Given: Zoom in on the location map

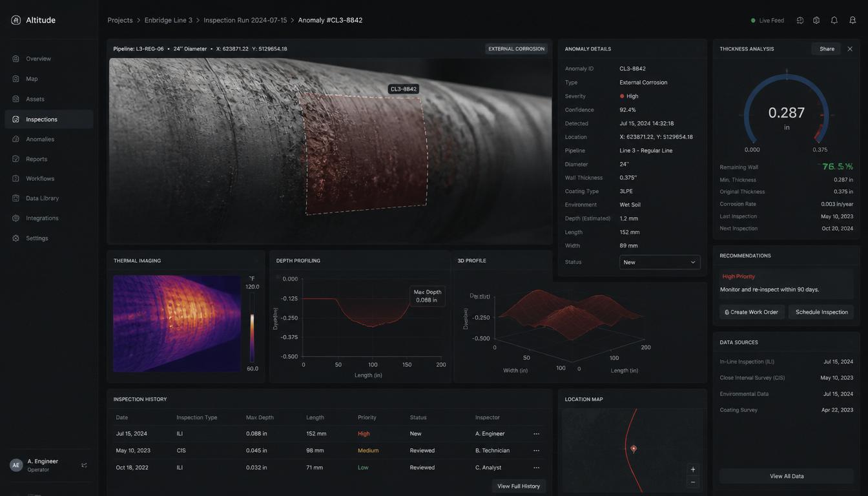Looking at the screenshot, I should (x=693, y=470).
